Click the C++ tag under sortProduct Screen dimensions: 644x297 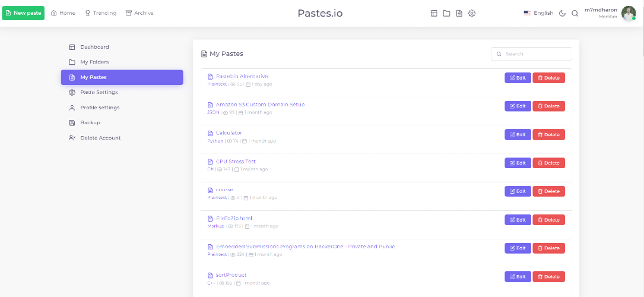click(211, 283)
